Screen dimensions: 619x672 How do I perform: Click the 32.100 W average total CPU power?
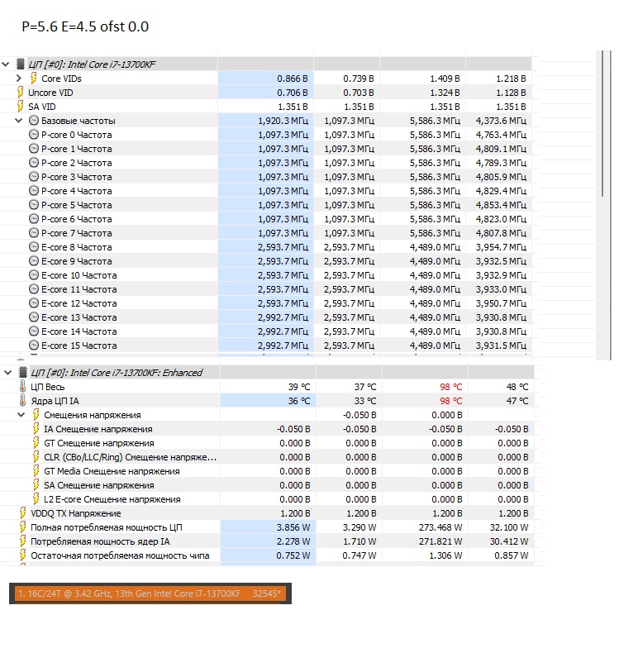click(509, 527)
